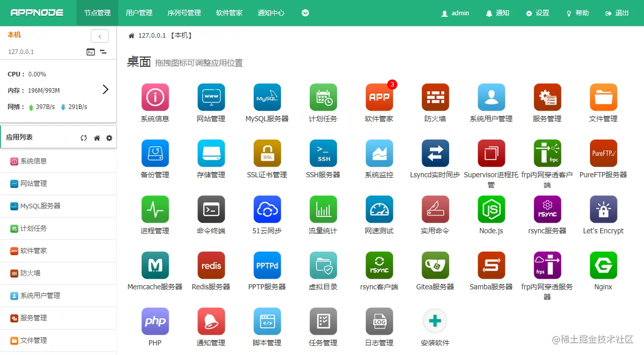Open the 计划任务 desktop app
644x355 pixels.
[323, 97]
